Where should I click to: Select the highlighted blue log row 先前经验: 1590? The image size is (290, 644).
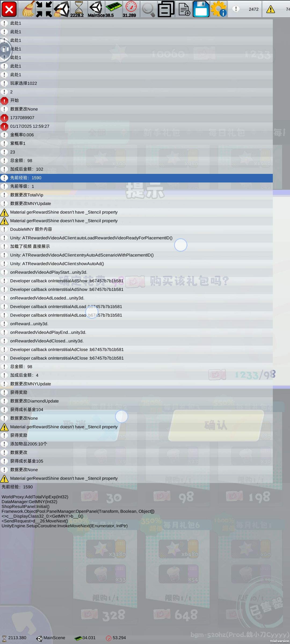click(136, 178)
